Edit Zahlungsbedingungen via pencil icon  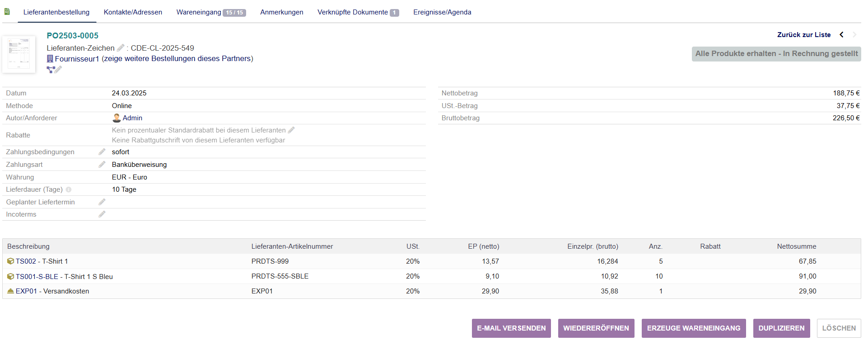(102, 152)
